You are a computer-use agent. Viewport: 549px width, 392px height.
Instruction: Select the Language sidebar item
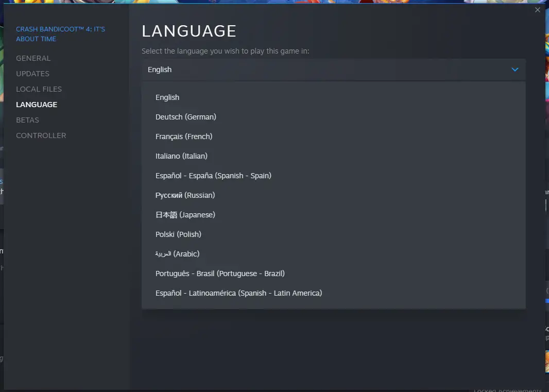tap(37, 105)
